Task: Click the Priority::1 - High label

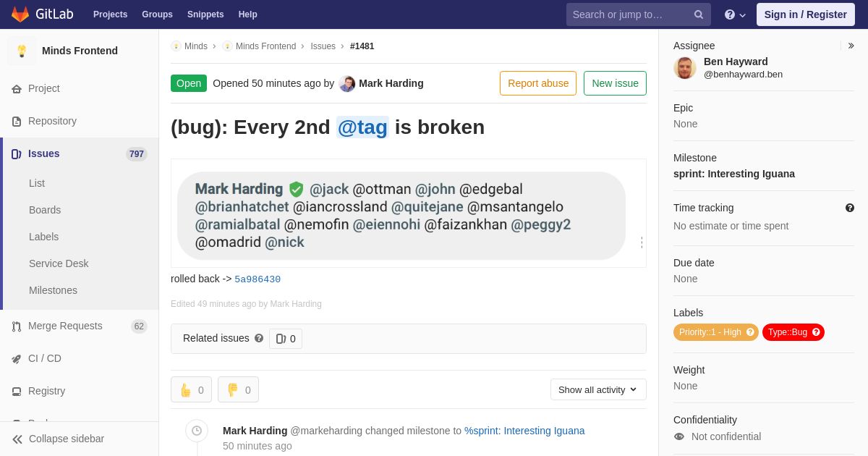Action: point(716,332)
